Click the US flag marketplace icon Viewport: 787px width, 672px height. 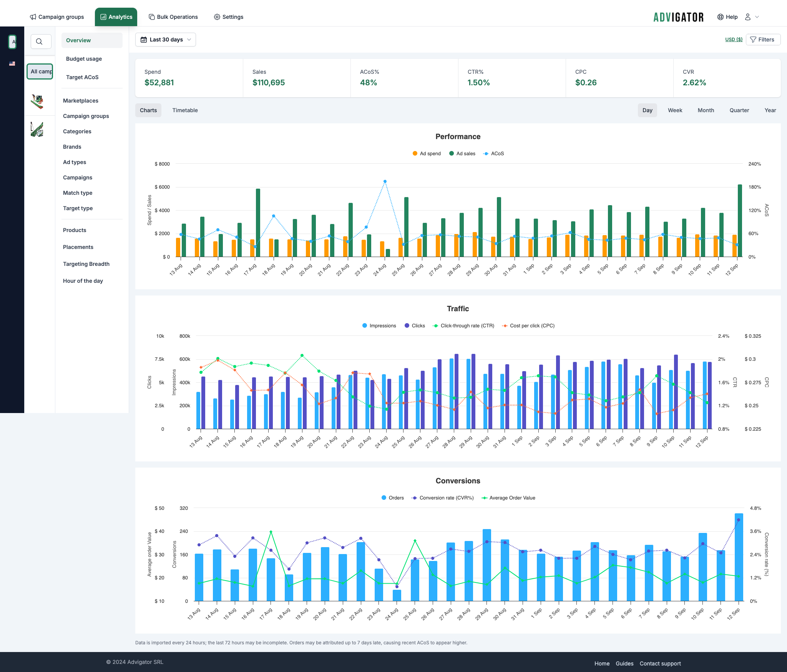tap(12, 64)
